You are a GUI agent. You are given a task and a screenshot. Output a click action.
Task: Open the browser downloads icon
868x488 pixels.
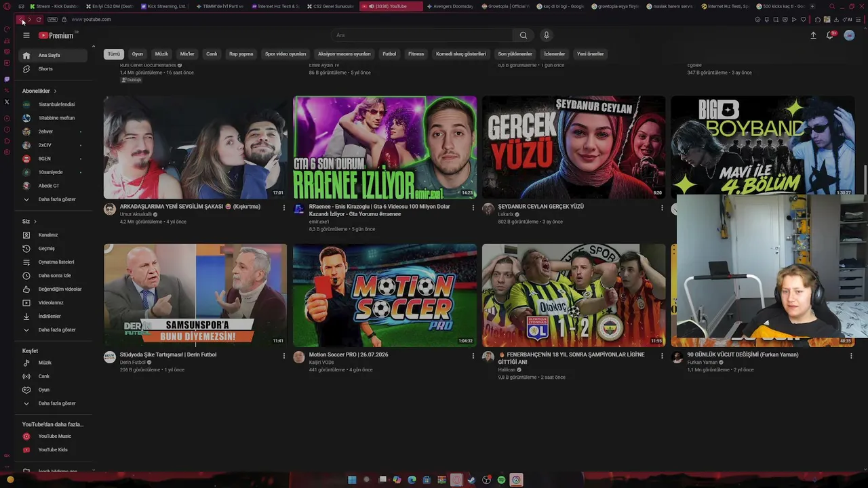(835, 20)
